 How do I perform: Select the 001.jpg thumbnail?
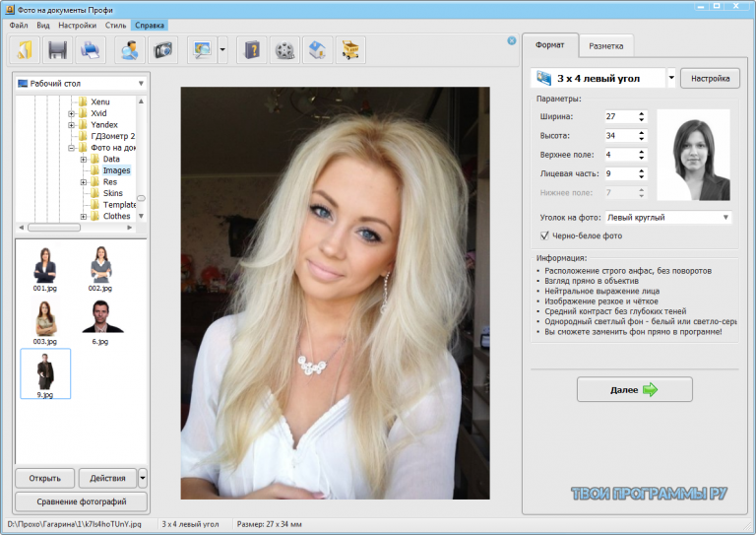[x=45, y=269]
